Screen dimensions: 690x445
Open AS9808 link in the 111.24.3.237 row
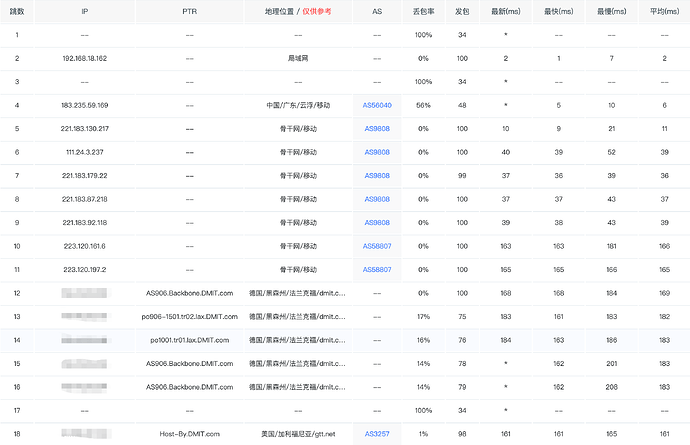(377, 152)
